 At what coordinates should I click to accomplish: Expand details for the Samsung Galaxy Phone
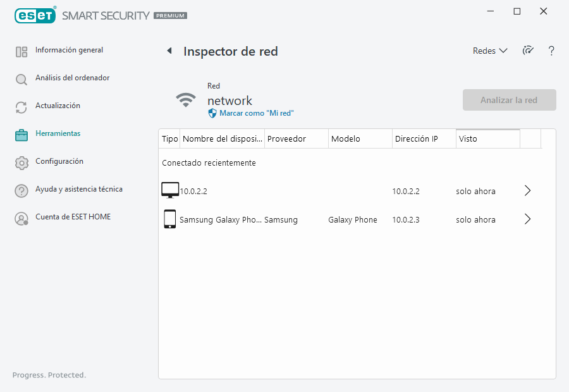[528, 219]
